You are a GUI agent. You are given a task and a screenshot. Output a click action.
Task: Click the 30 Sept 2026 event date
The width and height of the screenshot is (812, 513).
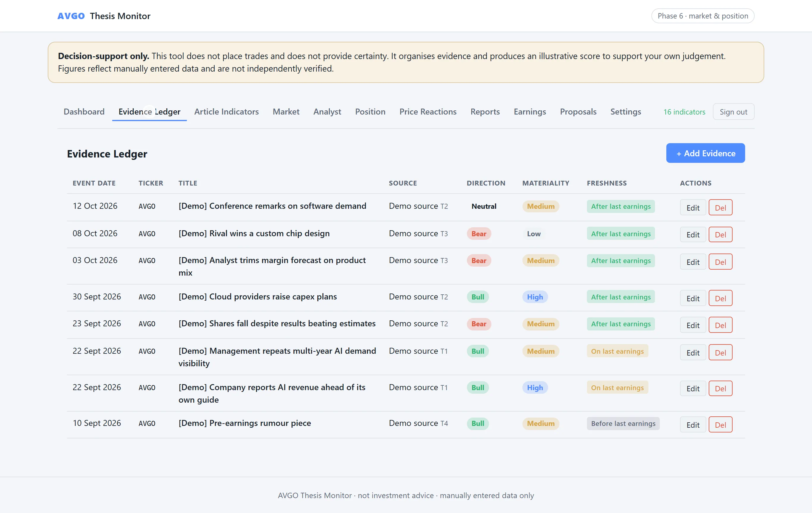[97, 296]
